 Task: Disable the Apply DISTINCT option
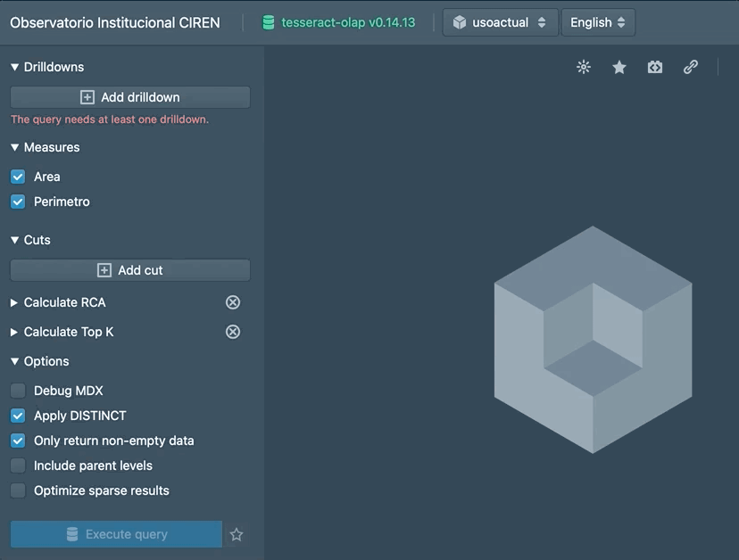(18, 416)
